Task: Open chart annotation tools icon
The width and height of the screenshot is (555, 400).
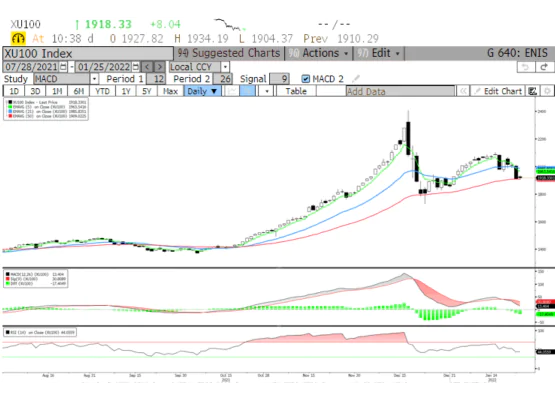Action: (532, 91)
